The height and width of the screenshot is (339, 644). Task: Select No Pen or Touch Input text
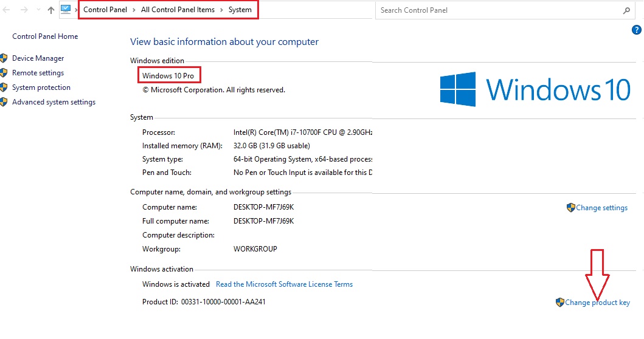pyautogui.click(x=303, y=173)
